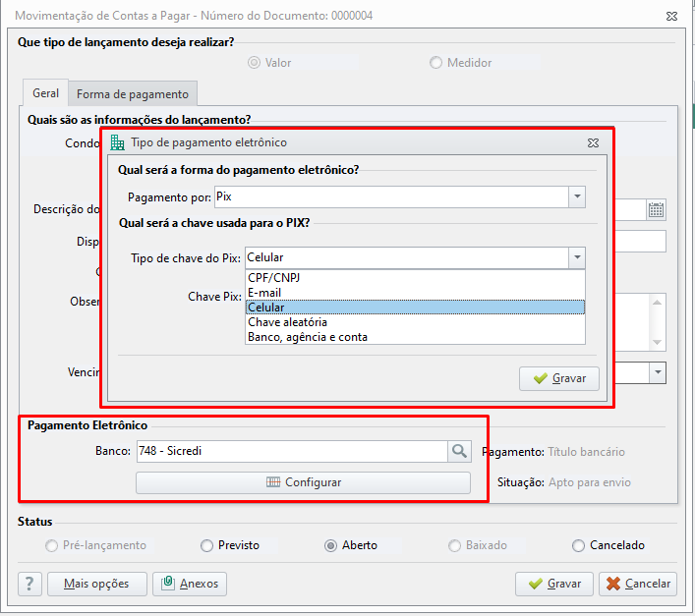Collapse the Tipo de chave do Pix dropdown
The height and width of the screenshot is (616, 695).
pyautogui.click(x=577, y=257)
